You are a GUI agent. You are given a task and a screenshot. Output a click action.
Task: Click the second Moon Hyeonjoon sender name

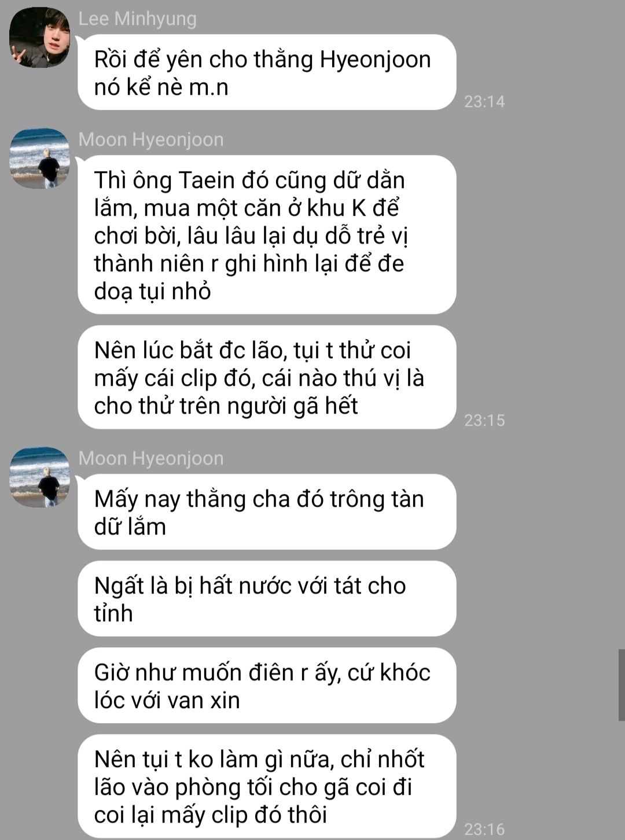[151, 458]
